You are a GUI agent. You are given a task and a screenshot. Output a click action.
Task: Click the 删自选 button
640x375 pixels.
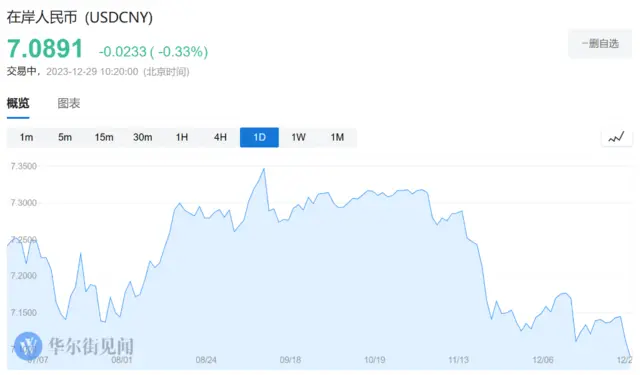[600, 44]
